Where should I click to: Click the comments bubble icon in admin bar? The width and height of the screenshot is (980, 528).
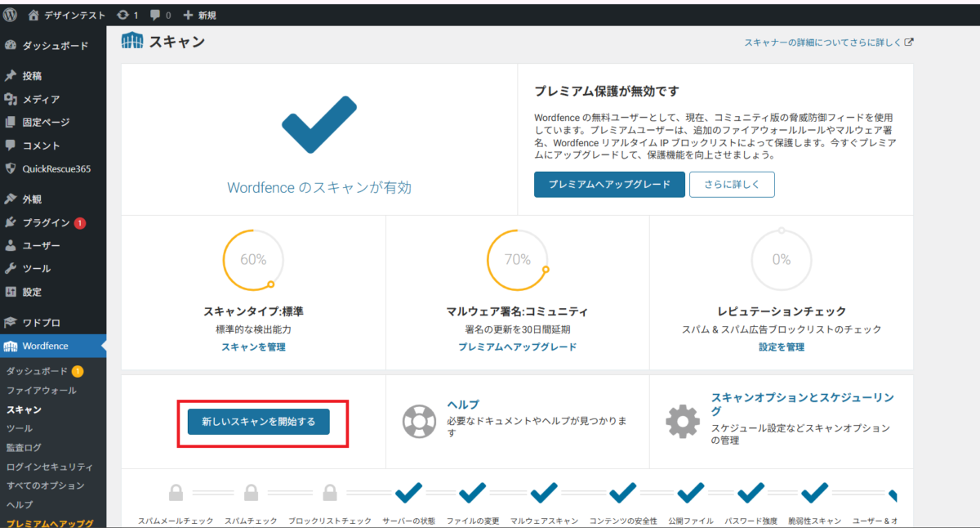click(155, 15)
